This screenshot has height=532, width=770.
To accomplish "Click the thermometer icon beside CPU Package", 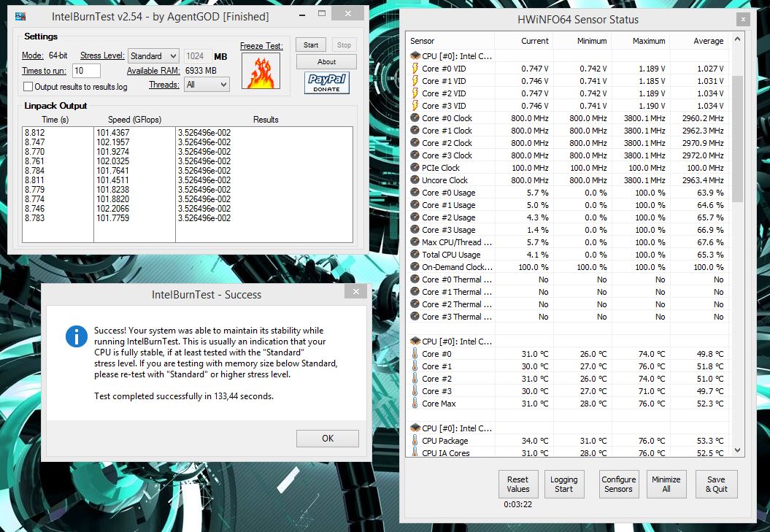I will pyautogui.click(x=415, y=441).
